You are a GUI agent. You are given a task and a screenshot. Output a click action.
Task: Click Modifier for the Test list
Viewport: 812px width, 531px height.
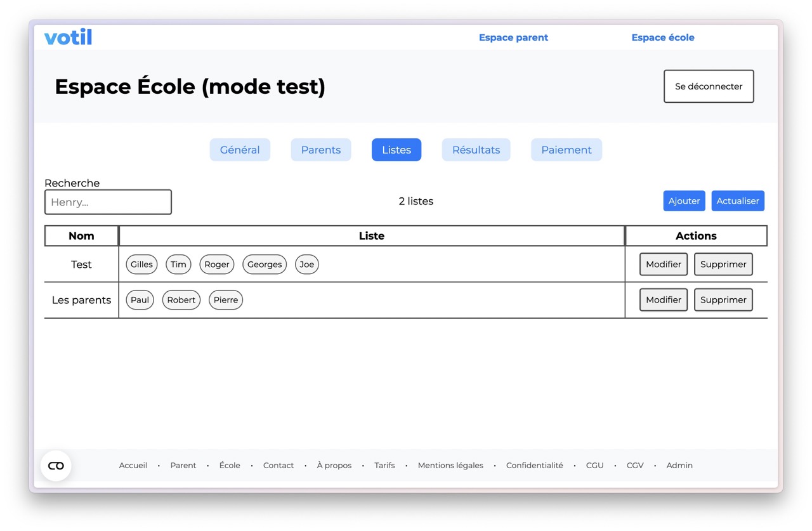[663, 264]
